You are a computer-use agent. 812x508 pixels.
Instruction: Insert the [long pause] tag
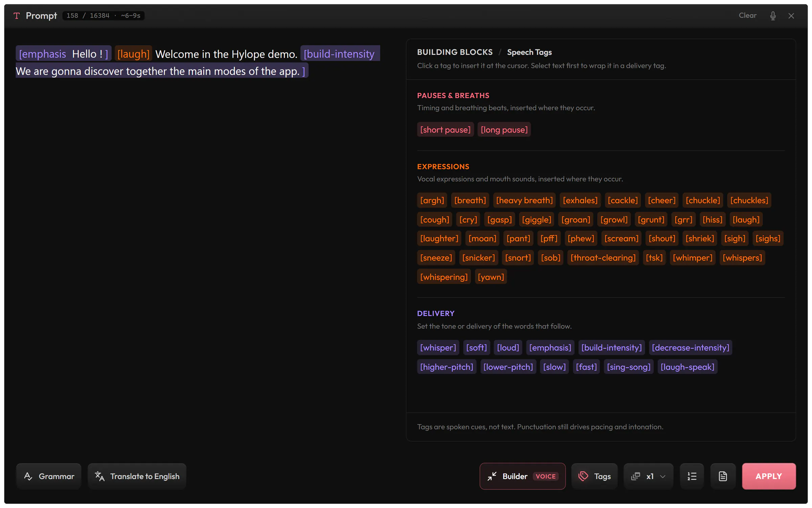pos(504,130)
